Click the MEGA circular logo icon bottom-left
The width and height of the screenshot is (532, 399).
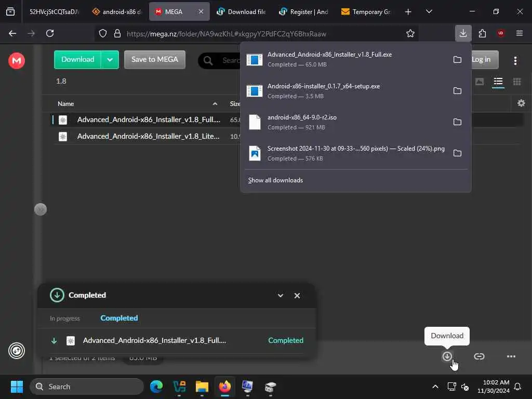tap(16, 351)
